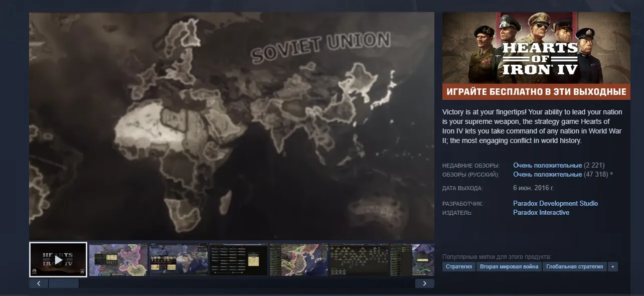The image size is (644, 296).
Task: Play the Hearts of Iron IV trailer thumbnail
Action: (x=58, y=259)
